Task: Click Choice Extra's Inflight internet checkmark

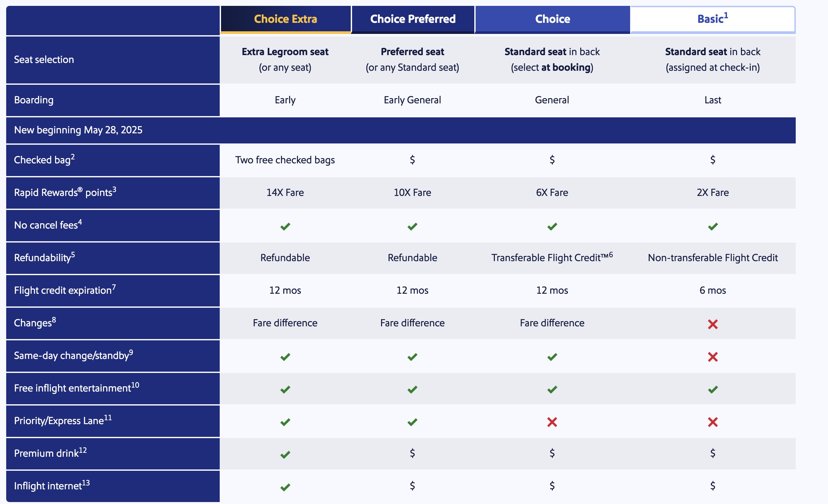Action: pos(285,487)
